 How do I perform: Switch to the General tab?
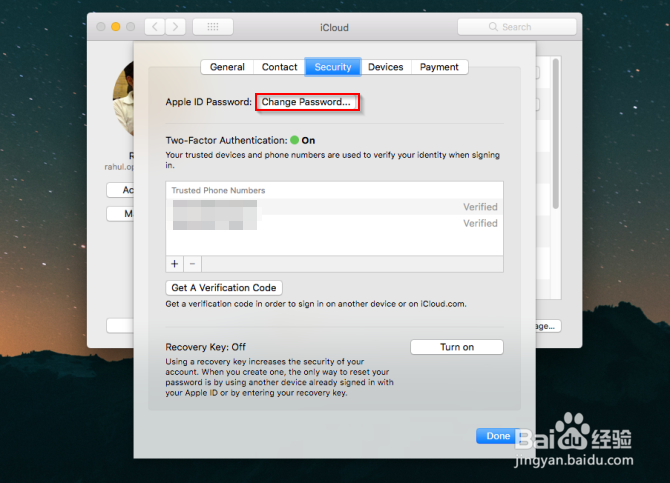point(227,67)
